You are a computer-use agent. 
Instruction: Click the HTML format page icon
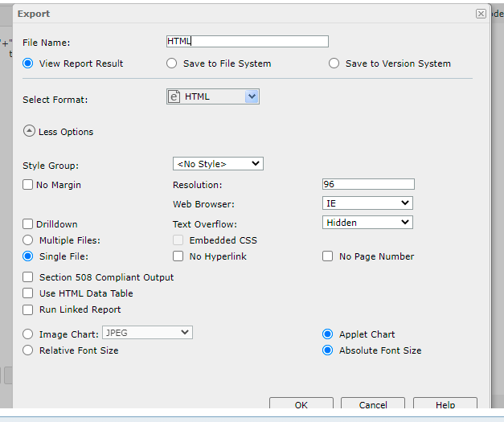174,96
